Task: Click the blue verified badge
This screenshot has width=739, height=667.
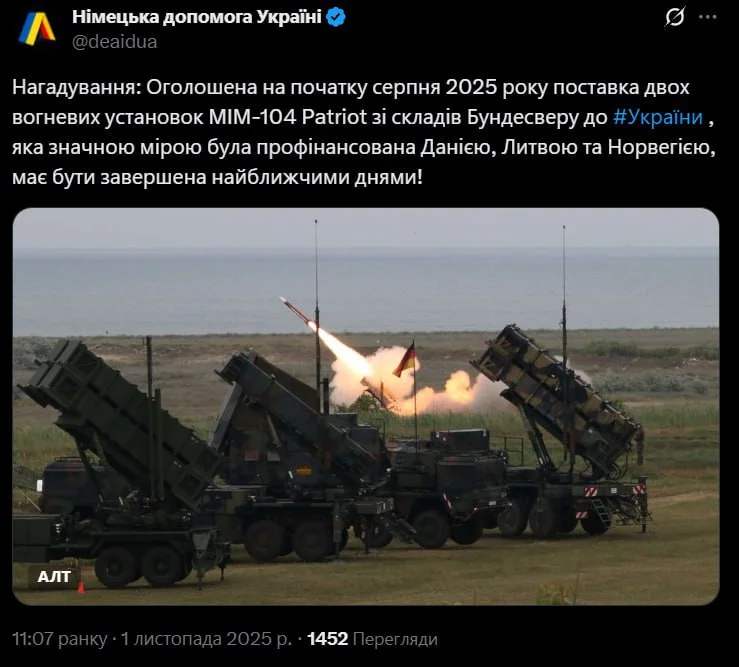Action: coord(336,17)
